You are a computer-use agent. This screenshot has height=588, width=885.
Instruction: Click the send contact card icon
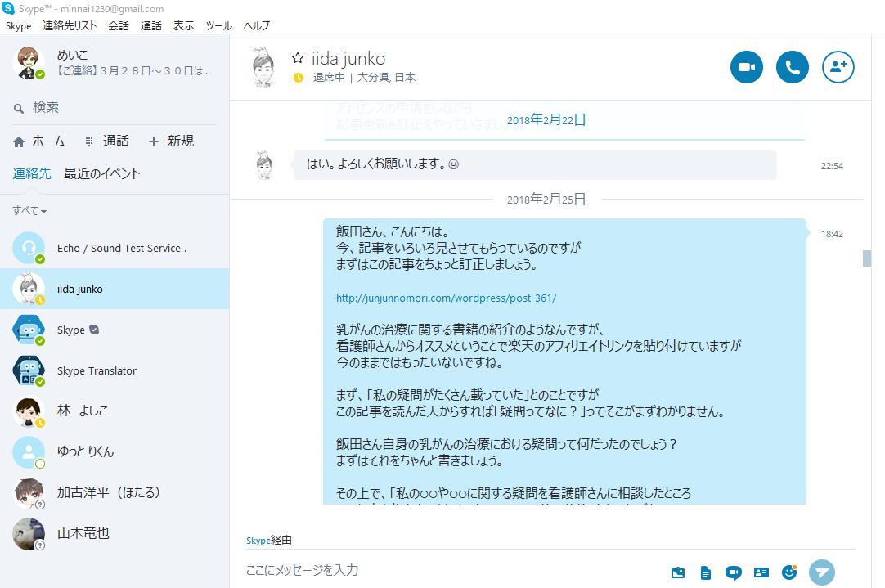point(761,572)
